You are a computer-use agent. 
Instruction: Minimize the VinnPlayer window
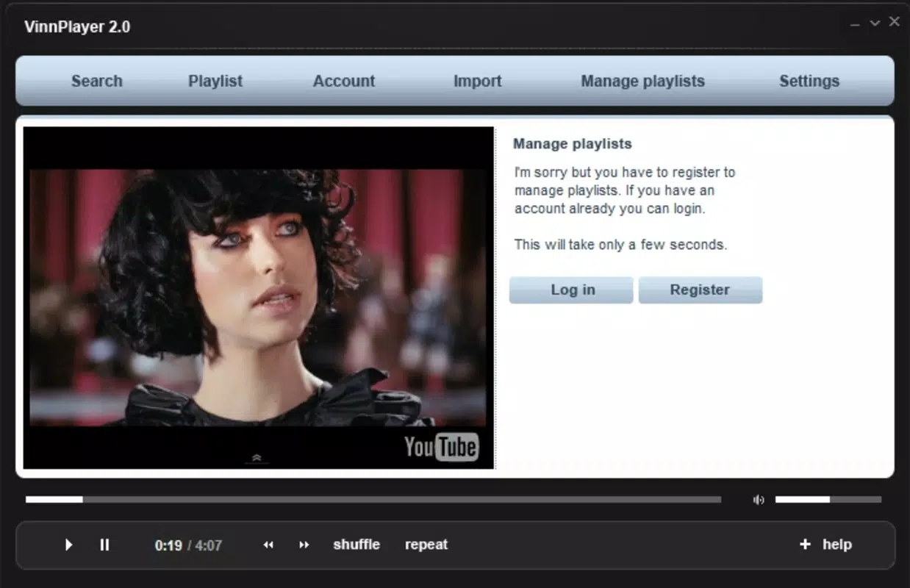point(855,24)
